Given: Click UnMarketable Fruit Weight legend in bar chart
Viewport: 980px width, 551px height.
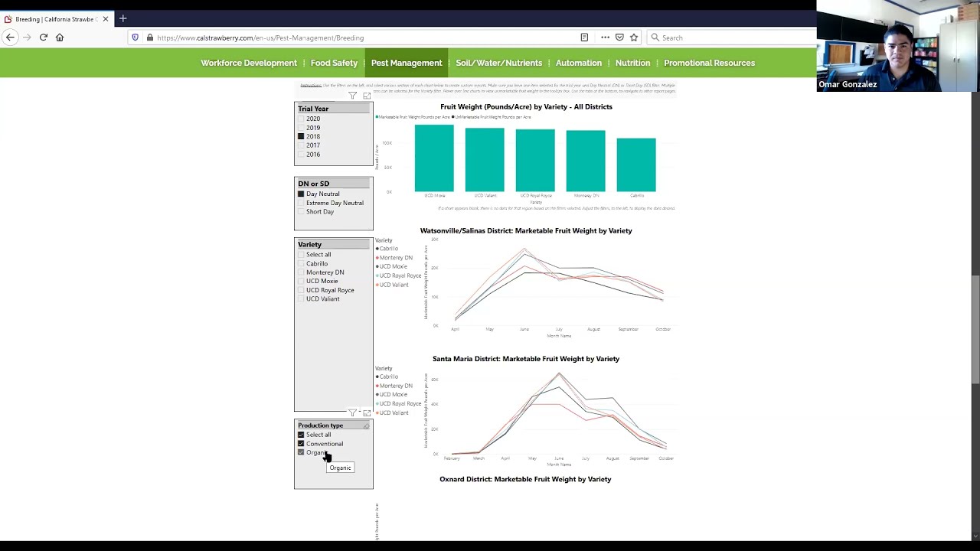Looking at the screenshot, I should tap(492, 117).
